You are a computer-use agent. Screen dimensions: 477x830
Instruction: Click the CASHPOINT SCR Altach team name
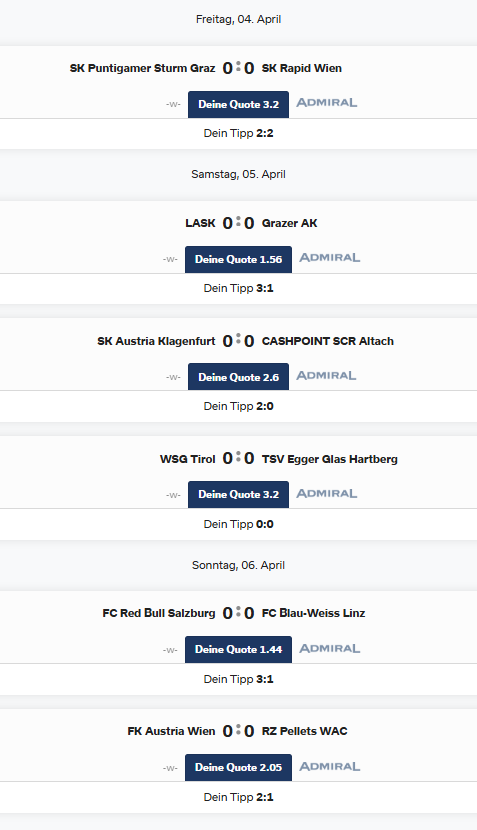click(328, 341)
